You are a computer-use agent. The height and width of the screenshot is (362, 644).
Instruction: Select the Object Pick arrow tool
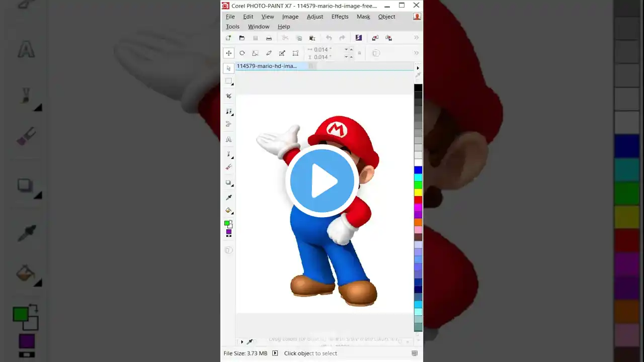click(x=229, y=68)
